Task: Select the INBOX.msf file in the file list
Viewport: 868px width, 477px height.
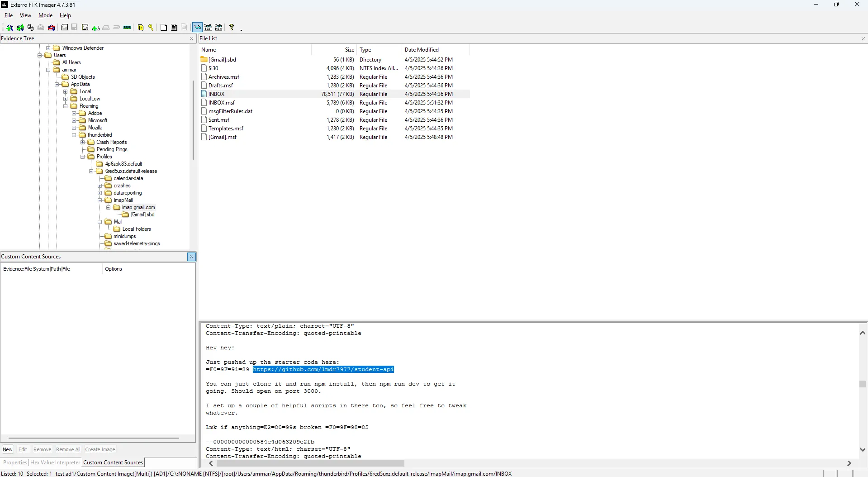Action: [222, 103]
